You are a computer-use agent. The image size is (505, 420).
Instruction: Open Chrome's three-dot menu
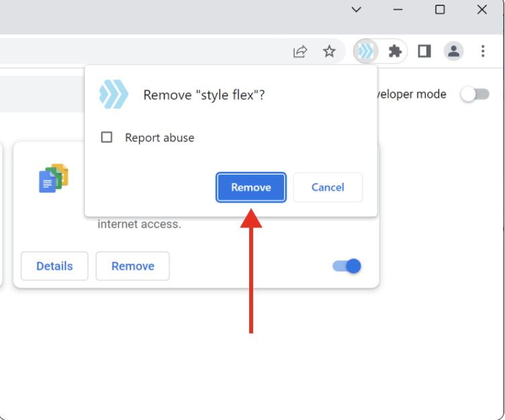tap(482, 51)
